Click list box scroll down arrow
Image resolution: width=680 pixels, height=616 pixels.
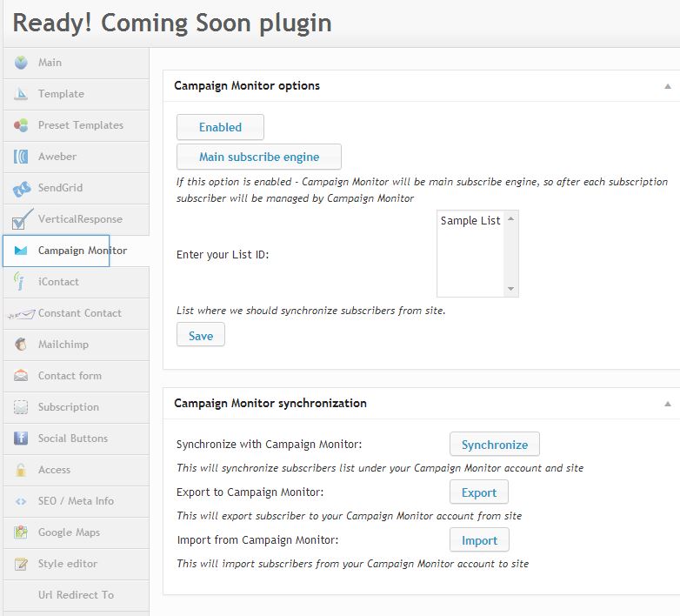click(510, 289)
